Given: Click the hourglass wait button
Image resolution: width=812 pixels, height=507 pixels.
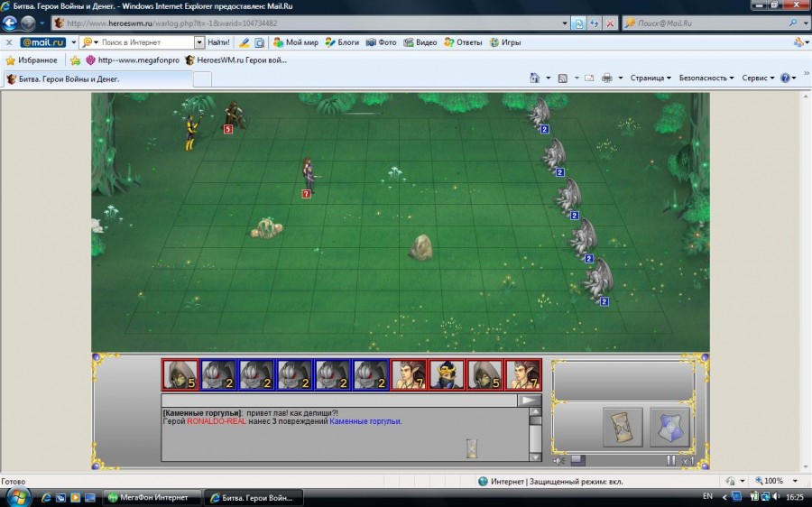Looking at the screenshot, I should (x=623, y=428).
